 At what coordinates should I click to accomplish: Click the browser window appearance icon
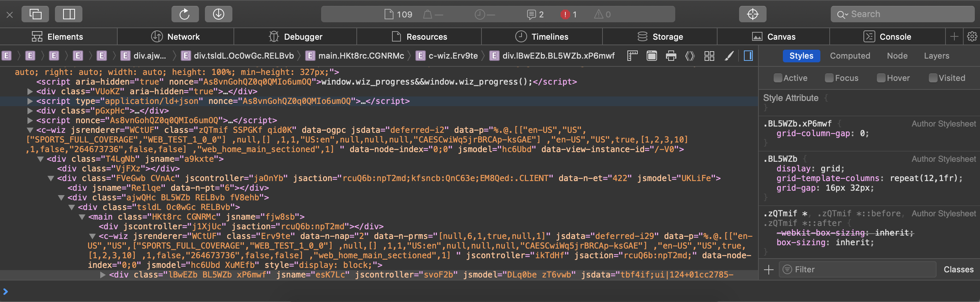(652, 56)
